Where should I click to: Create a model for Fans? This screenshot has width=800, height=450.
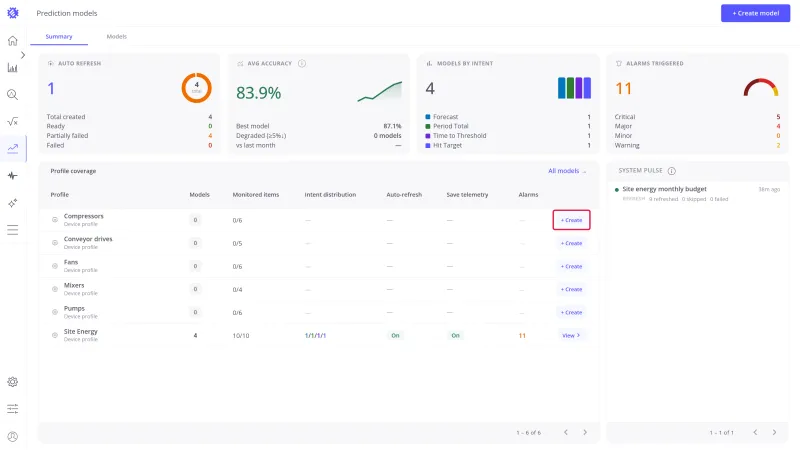click(571, 266)
